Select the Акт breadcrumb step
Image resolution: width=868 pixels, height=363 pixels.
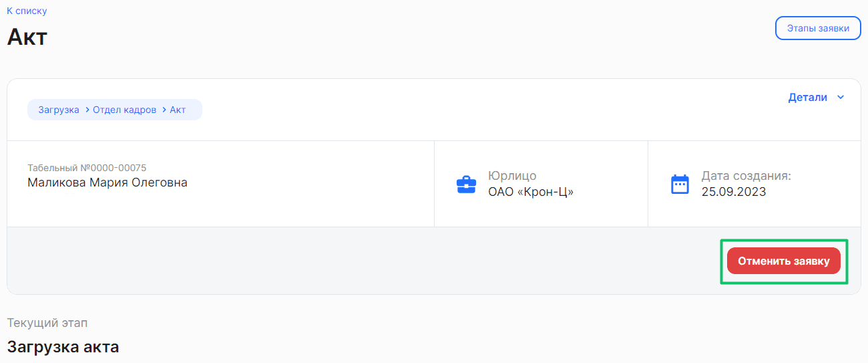pos(178,110)
